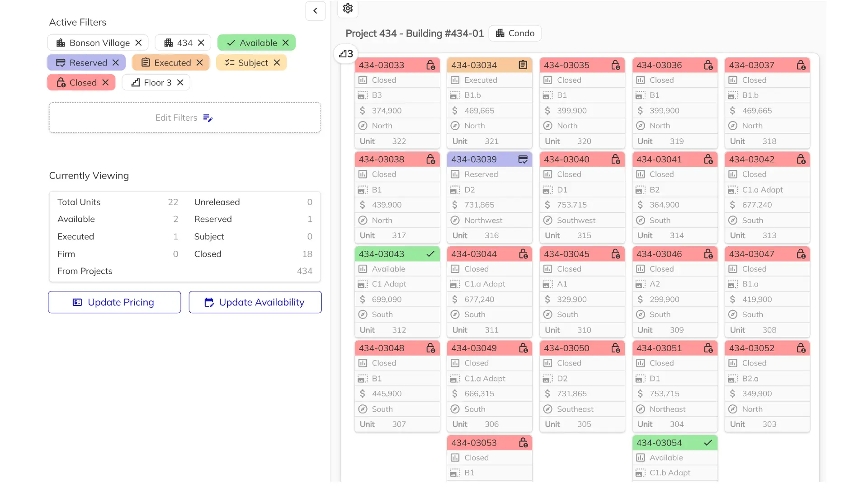Click the clipboard icon on 434-03034

point(523,65)
